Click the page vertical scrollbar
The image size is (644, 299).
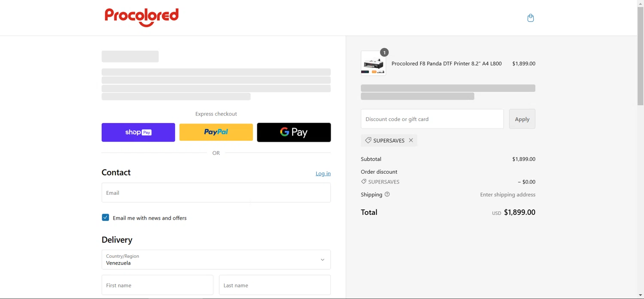point(641,56)
